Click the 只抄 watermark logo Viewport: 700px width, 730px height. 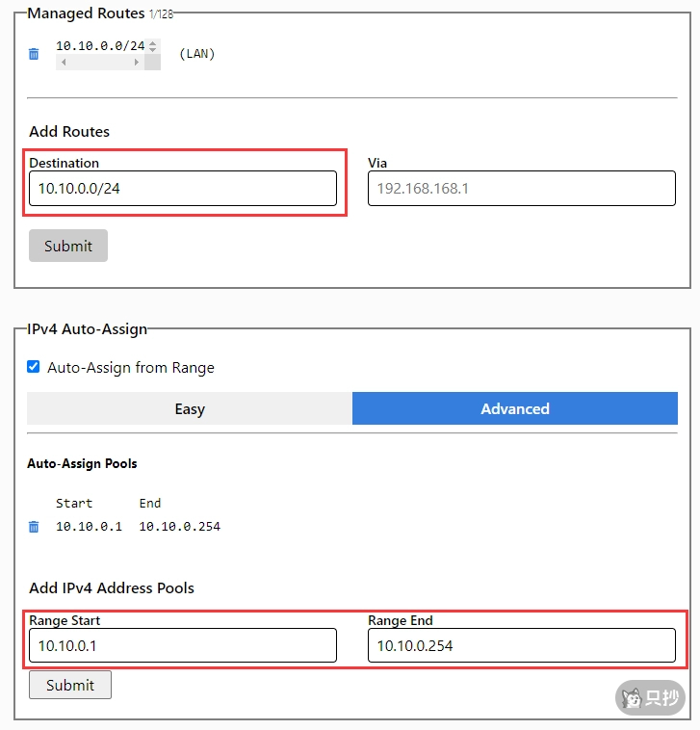(651, 697)
